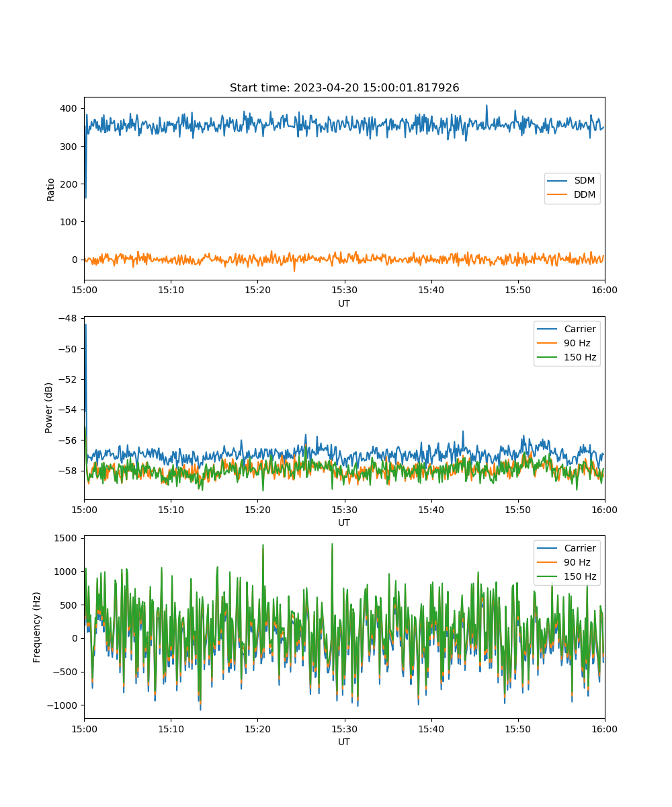
Task: Click the Power (dB) y-axis label
Action: point(49,408)
